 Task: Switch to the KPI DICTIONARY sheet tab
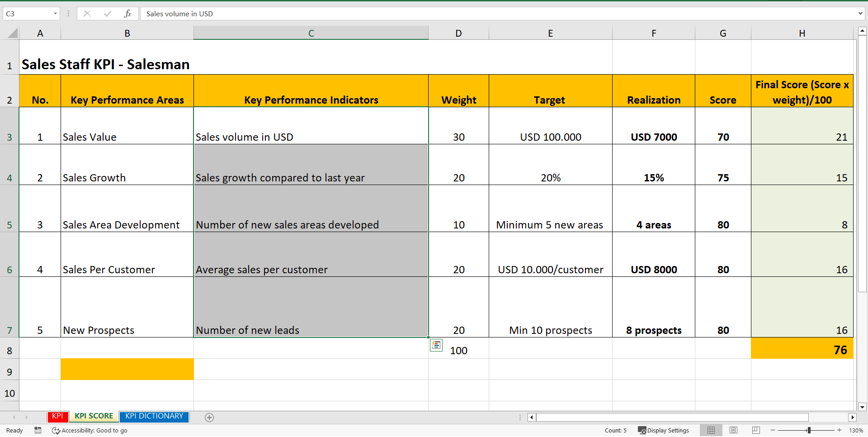coord(154,416)
